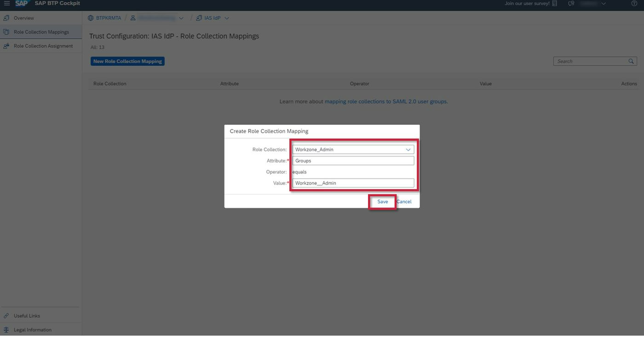The height and width of the screenshot is (337, 644).
Task: Open the feedback speech bubble icon
Action: tap(571, 4)
